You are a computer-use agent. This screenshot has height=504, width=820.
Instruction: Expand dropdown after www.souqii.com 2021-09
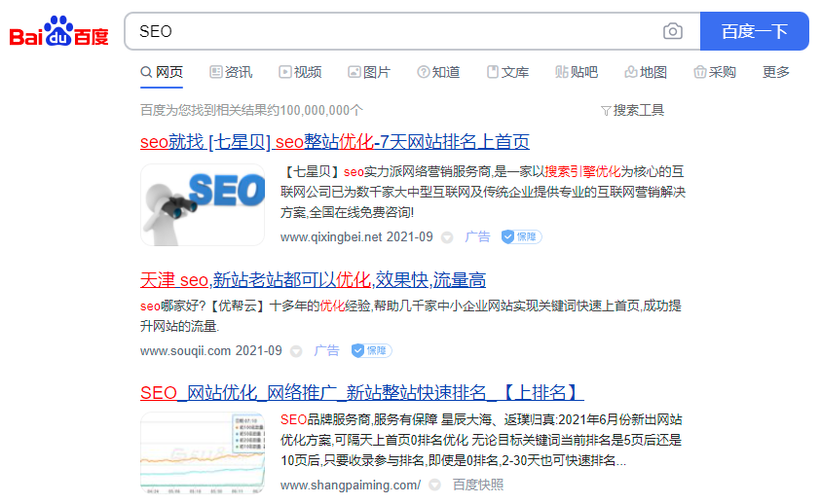pyautogui.click(x=296, y=351)
